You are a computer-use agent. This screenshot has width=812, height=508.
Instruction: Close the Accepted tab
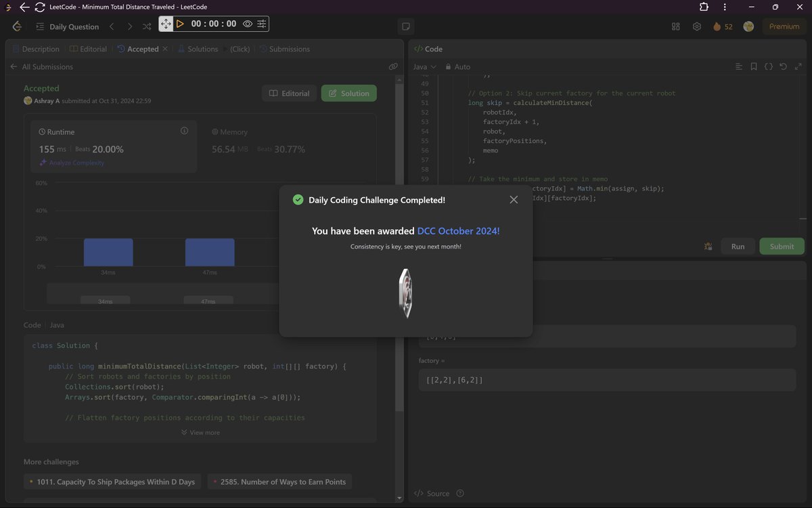[x=165, y=49]
